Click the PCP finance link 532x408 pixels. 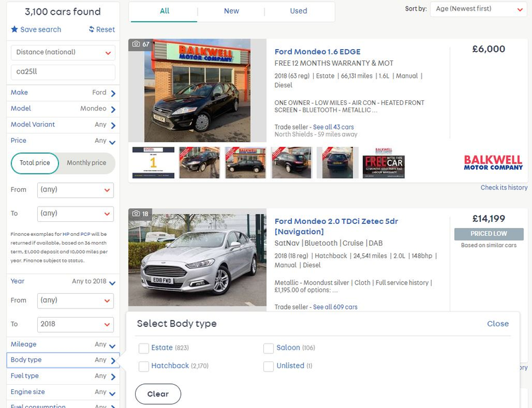tap(85, 234)
